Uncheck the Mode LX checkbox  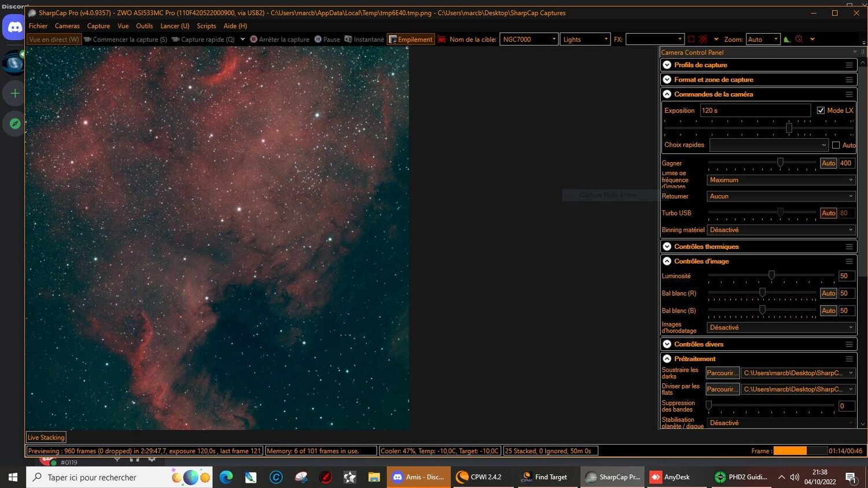(x=821, y=110)
